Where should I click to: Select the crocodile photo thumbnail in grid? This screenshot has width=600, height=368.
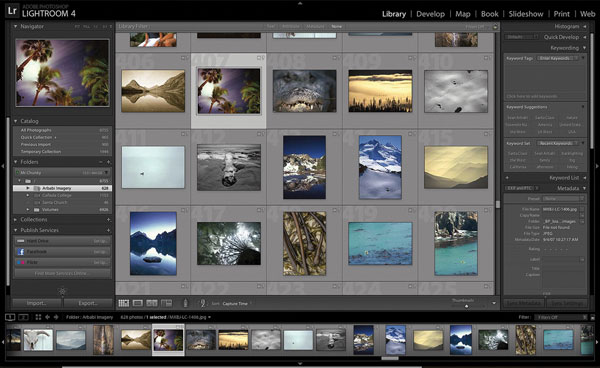click(305, 91)
